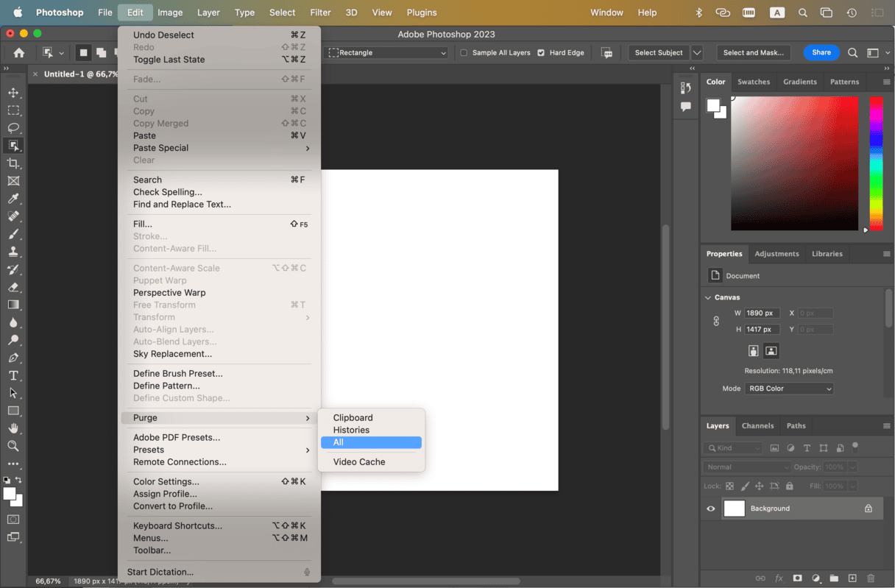Viewport: 895px width, 588px height.
Task: Uncheck the Hard Edge checkbox
Action: [541, 53]
